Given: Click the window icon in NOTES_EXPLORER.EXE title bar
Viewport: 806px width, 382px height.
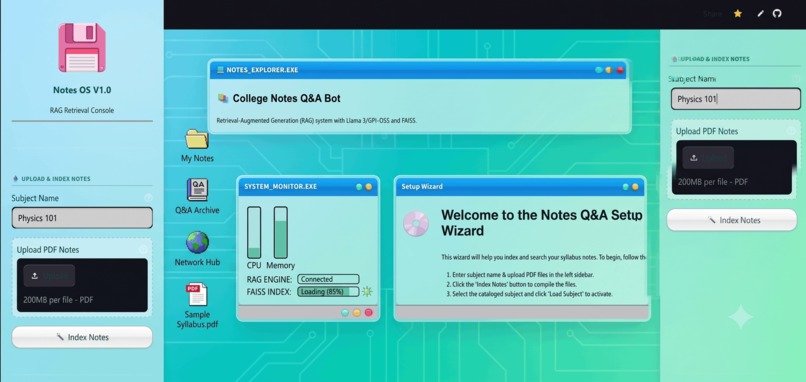Looking at the screenshot, I should point(221,70).
